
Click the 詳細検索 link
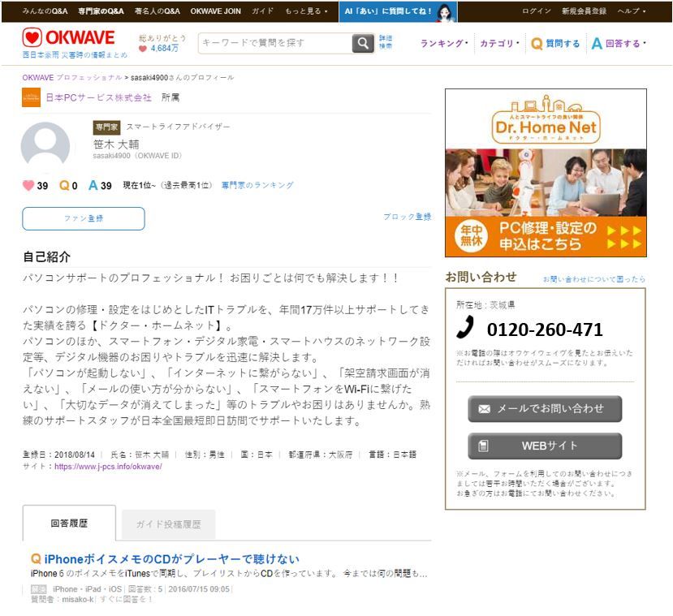pos(386,42)
